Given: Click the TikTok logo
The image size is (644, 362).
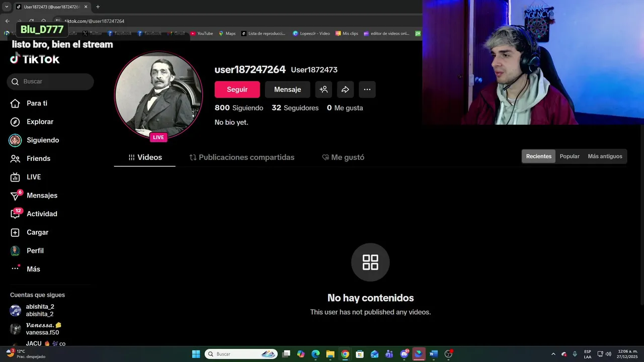Looking at the screenshot, I should (x=35, y=59).
